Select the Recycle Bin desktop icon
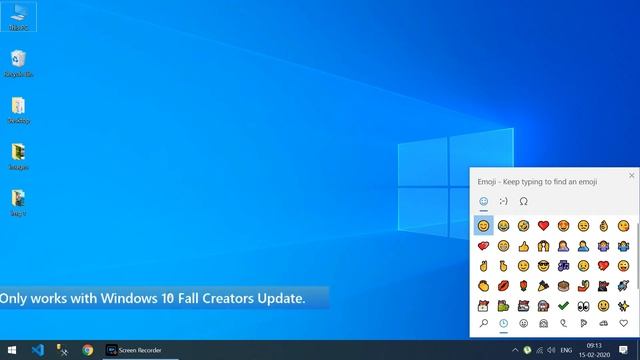The width and height of the screenshot is (640, 360). point(18,63)
